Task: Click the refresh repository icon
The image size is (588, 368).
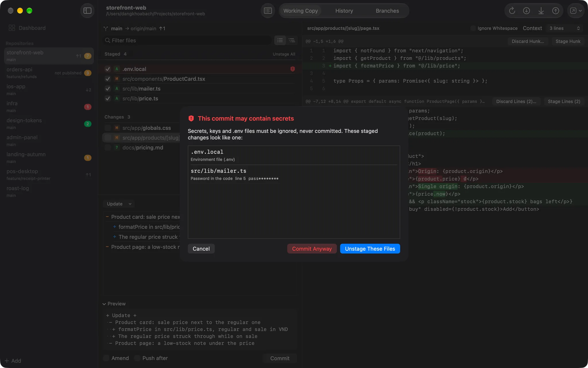Action: point(512,11)
